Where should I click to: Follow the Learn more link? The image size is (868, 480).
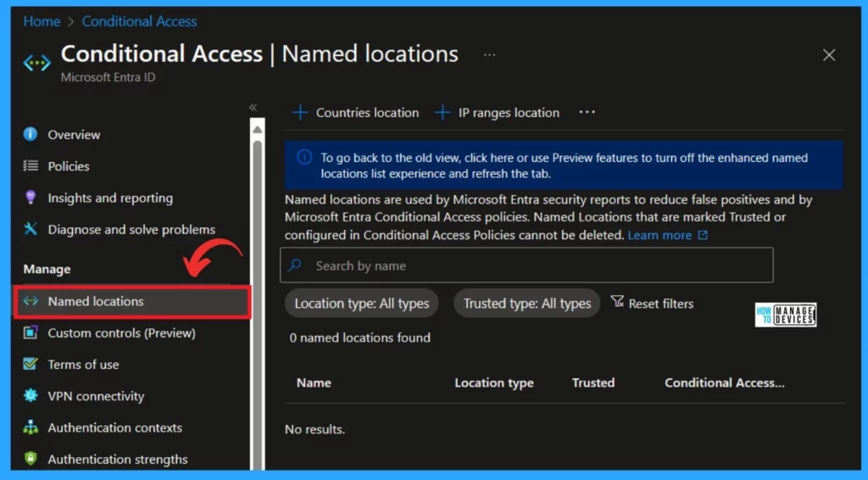click(x=659, y=235)
